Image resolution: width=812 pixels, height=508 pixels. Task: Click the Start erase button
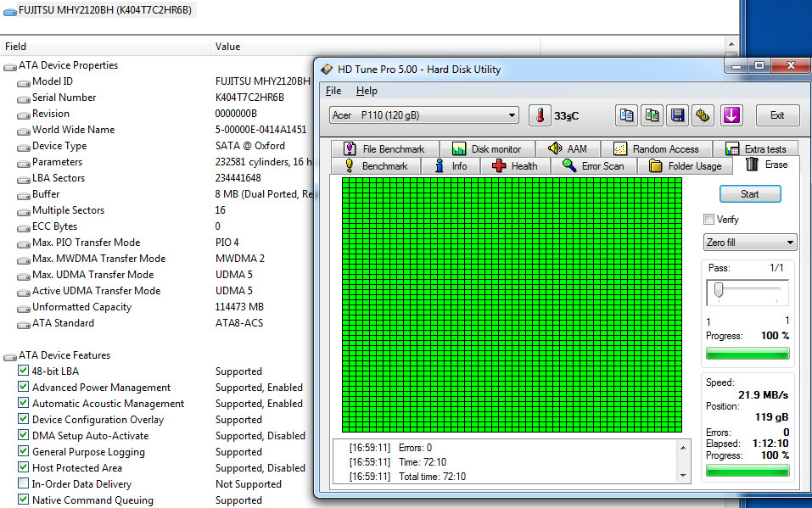(750, 194)
